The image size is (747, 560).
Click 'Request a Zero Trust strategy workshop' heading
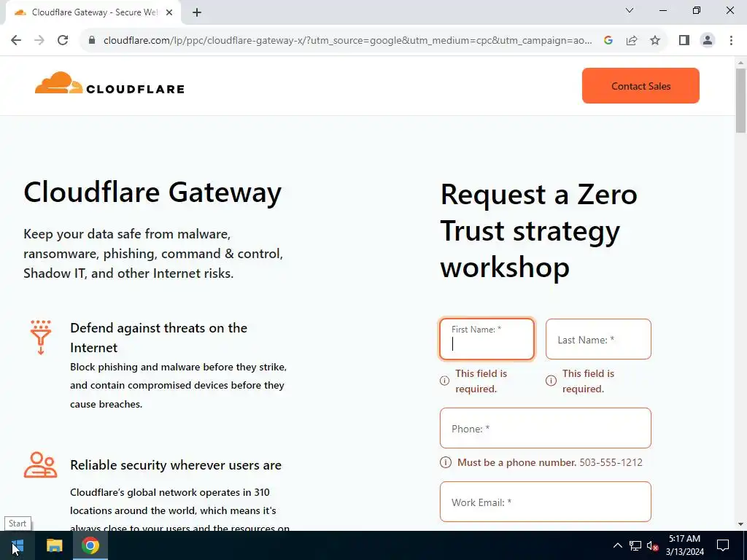click(x=538, y=230)
